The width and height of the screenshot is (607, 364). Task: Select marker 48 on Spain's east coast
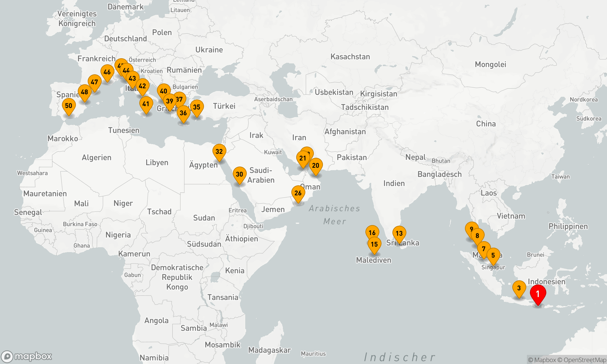click(84, 92)
